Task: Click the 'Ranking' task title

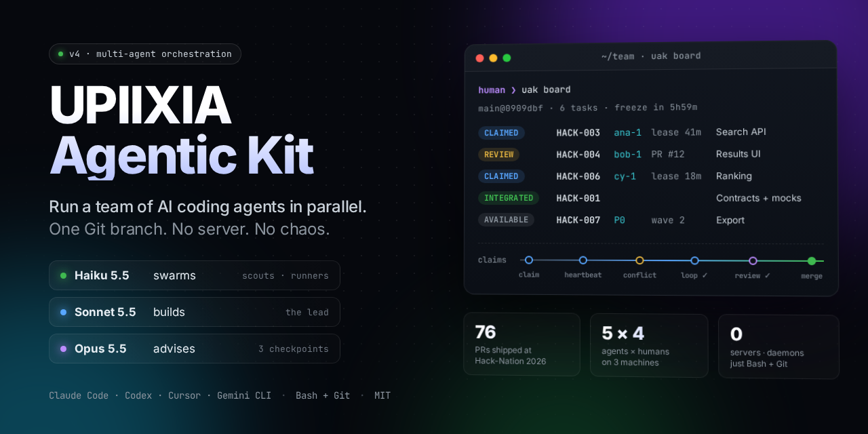Action: click(734, 176)
